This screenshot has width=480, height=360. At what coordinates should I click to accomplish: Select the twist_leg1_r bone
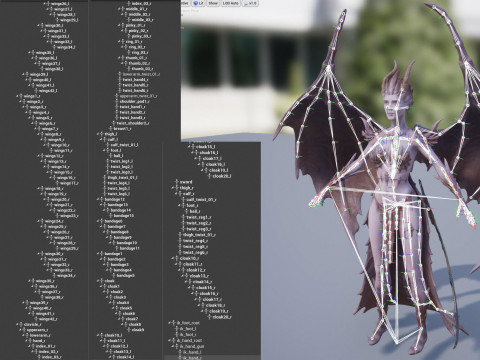[x=199, y=217]
